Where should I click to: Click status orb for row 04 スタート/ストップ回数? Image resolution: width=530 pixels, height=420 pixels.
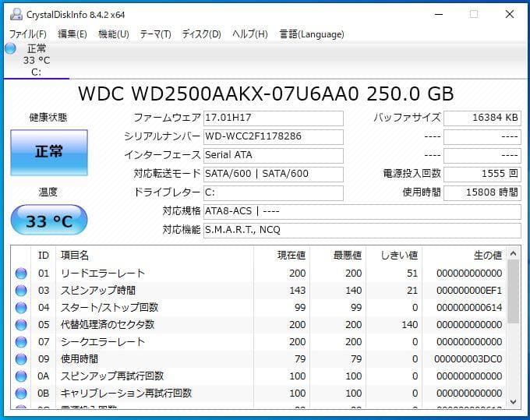pyautogui.click(x=21, y=308)
